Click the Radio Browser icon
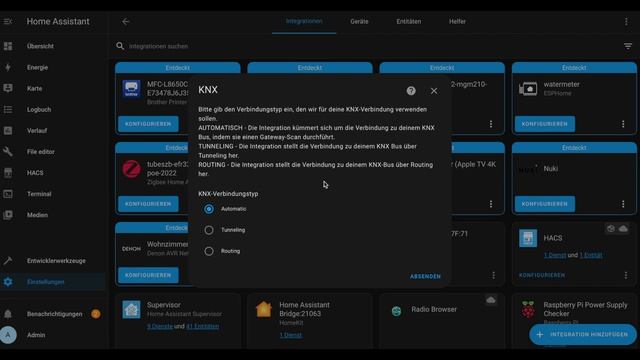640x360 pixels. coord(396,311)
